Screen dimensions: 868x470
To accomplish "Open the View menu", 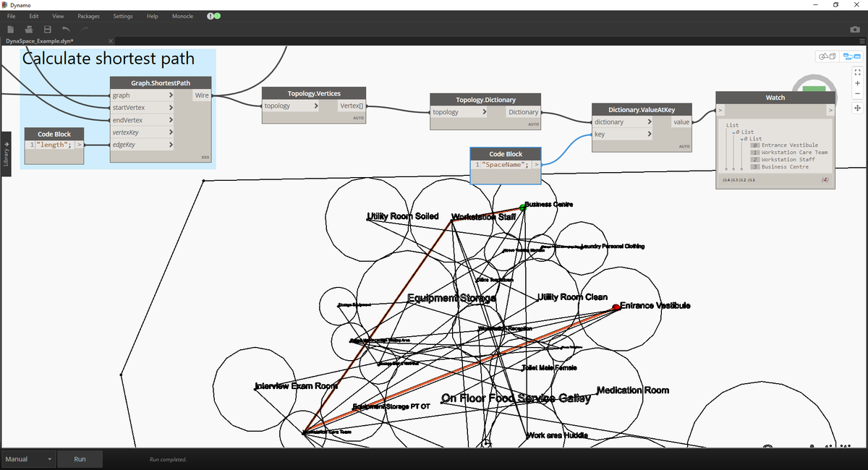I will click(x=58, y=16).
